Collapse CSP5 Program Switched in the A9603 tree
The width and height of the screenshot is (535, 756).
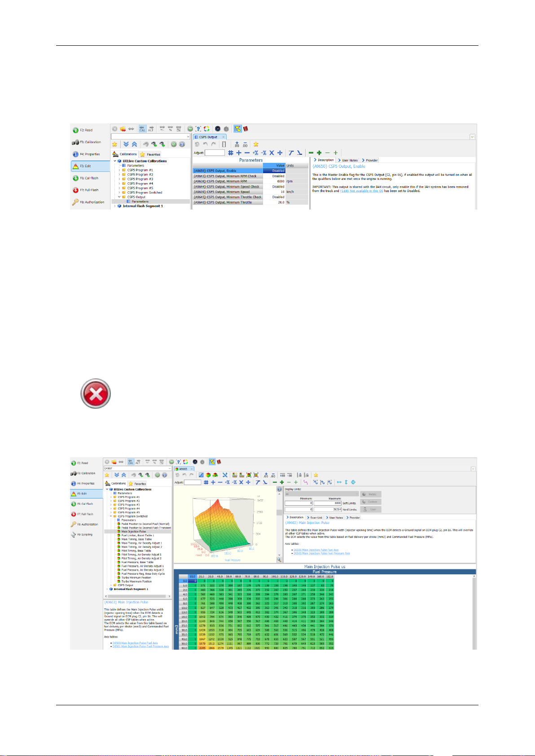coord(111,516)
